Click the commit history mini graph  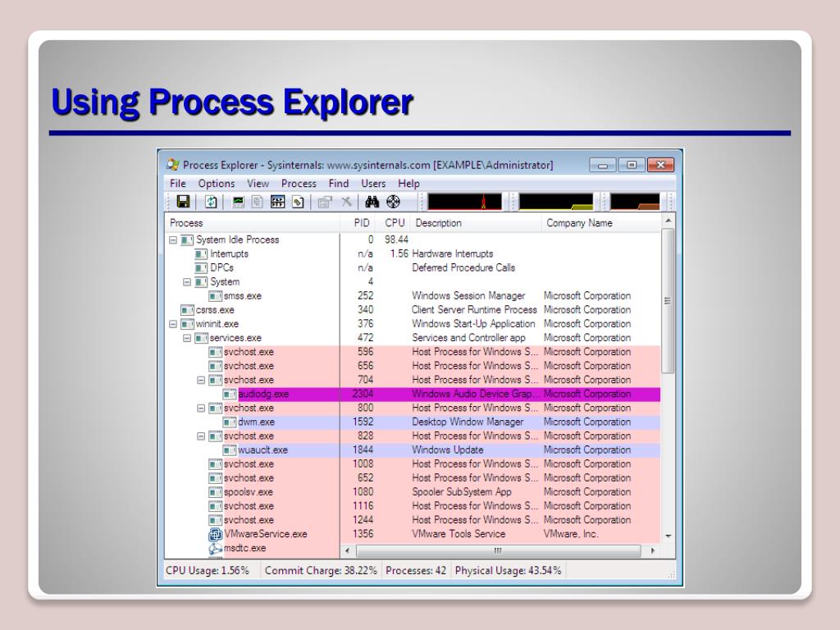pos(556,202)
